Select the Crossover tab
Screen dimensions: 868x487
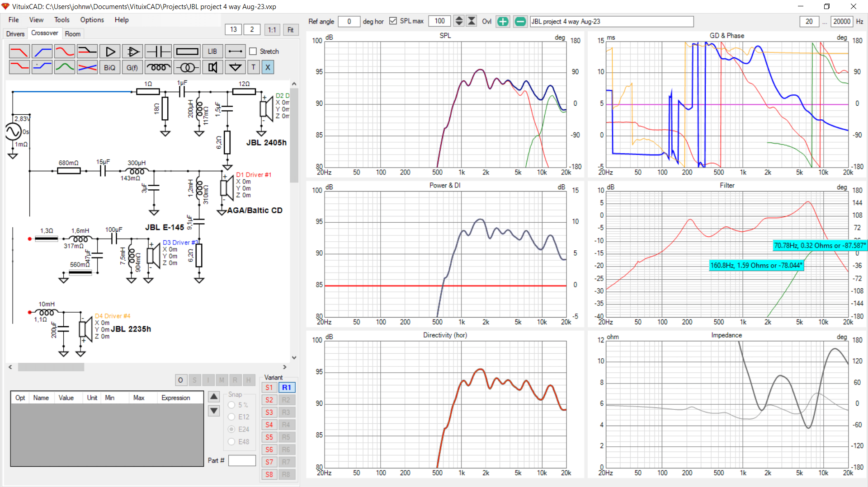44,33
